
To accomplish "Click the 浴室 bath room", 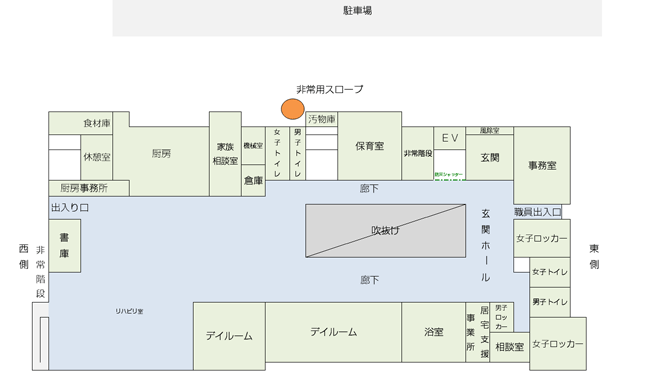I will coord(434,332).
